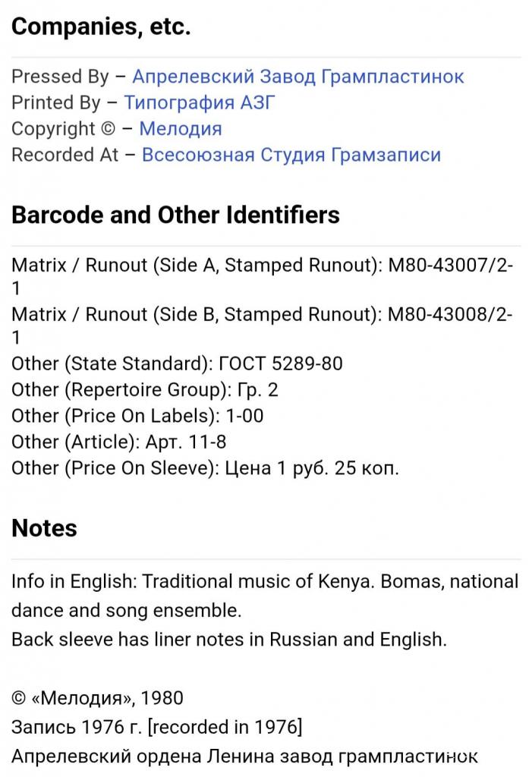This screenshot has width=532, height=777.
Task: Click the "Запись 1976 г." recording note
Action: click(156, 727)
